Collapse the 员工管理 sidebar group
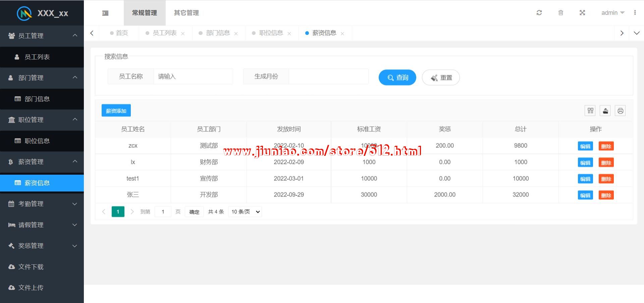644x303 pixels. click(42, 36)
